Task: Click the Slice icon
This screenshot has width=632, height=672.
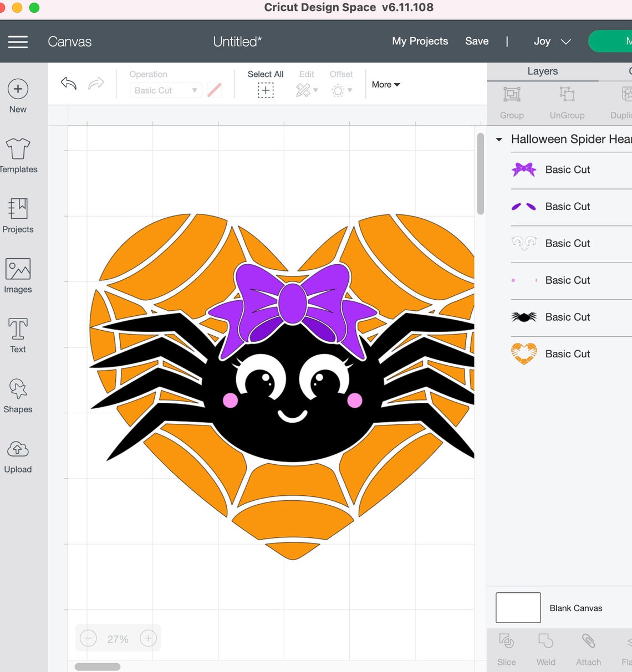Action: [506, 648]
